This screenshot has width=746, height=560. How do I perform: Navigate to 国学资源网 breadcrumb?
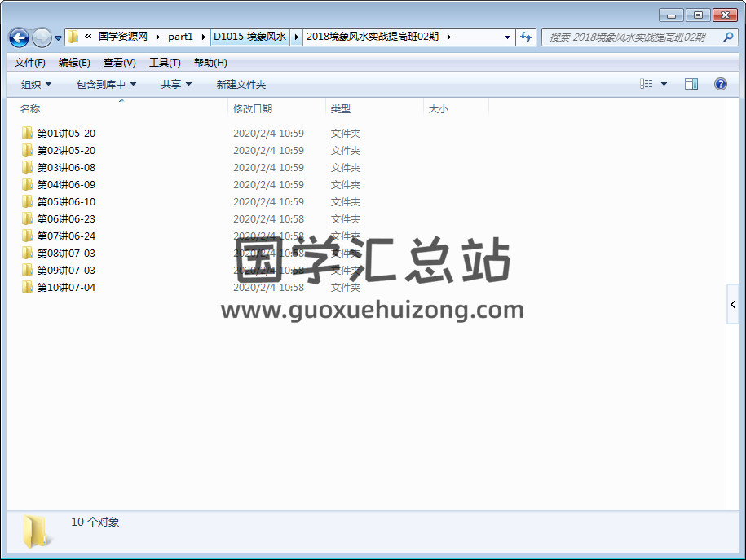click(x=123, y=37)
